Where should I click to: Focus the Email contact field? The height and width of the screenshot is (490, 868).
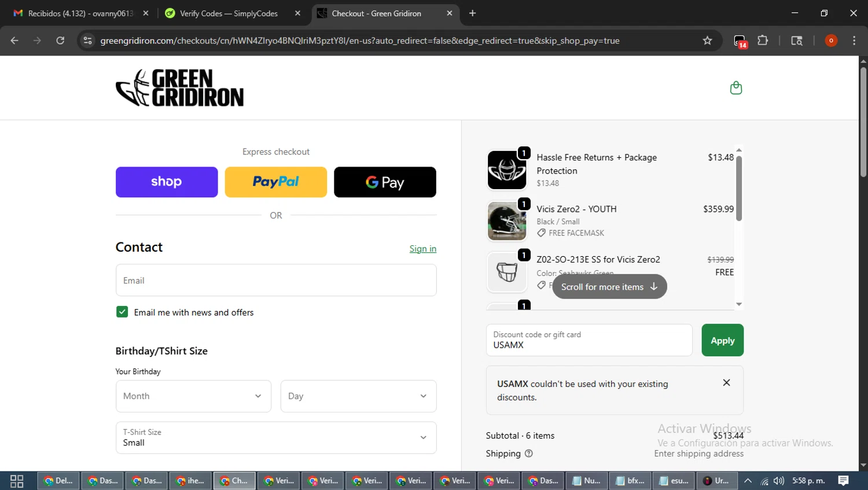click(276, 280)
